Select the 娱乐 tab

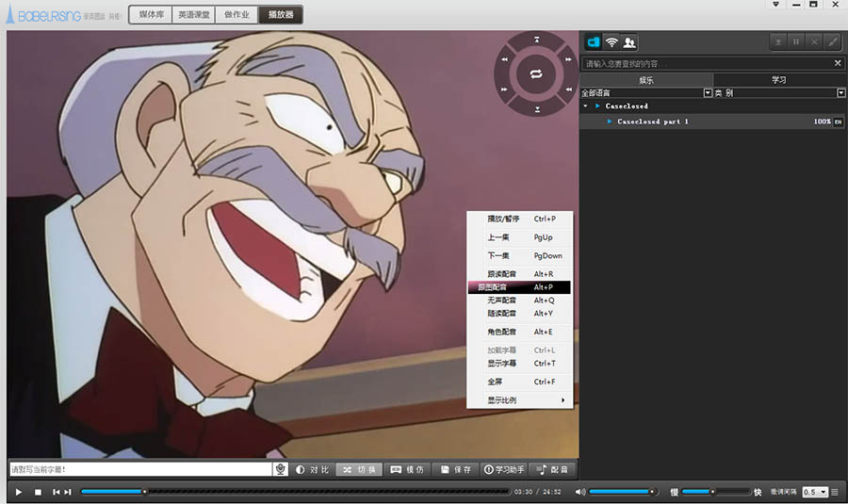click(x=646, y=80)
